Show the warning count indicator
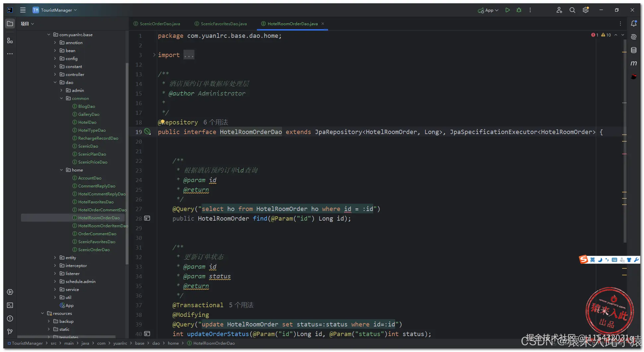This screenshot has height=352, width=644. tap(606, 35)
